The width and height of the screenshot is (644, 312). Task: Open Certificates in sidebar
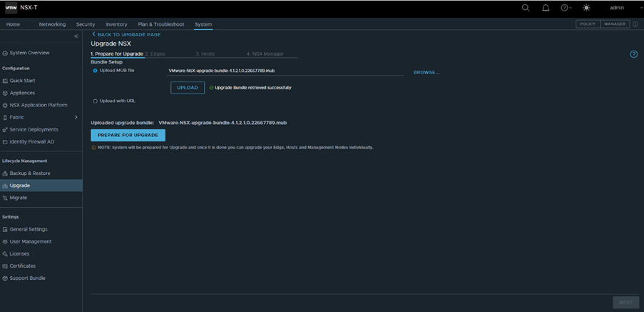click(x=23, y=266)
